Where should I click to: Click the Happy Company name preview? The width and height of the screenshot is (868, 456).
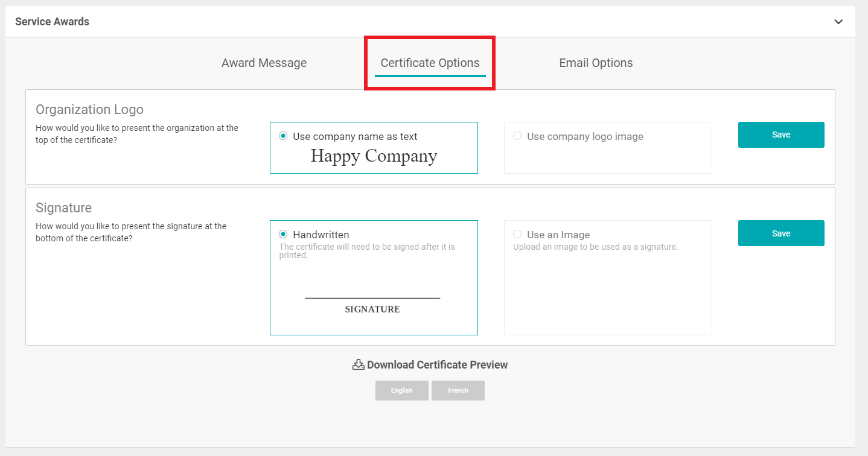click(374, 156)
